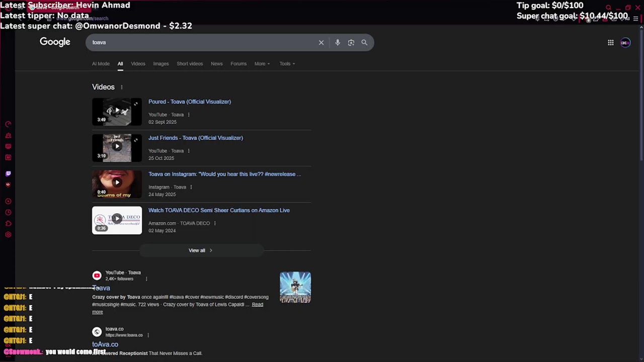Open options menu for Just Friends video
644x362 pixels.
tap(189, 151)
